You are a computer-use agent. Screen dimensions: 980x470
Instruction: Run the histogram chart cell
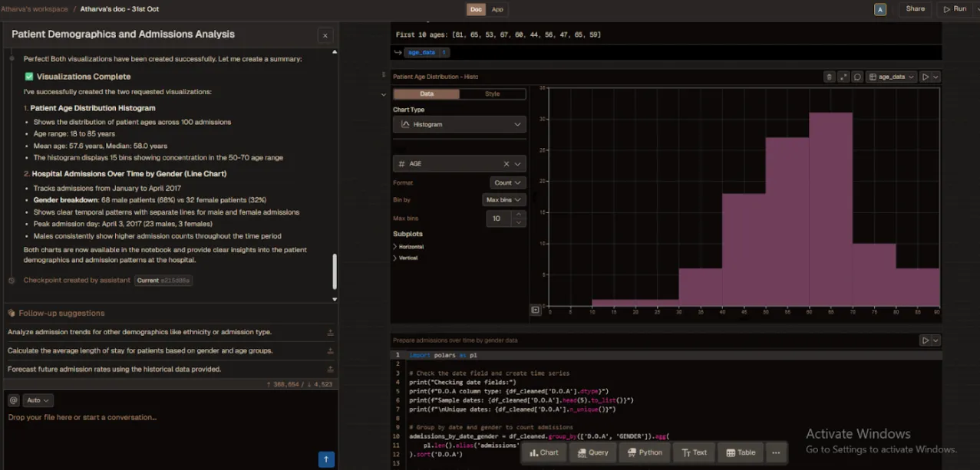tap(926, 77)
